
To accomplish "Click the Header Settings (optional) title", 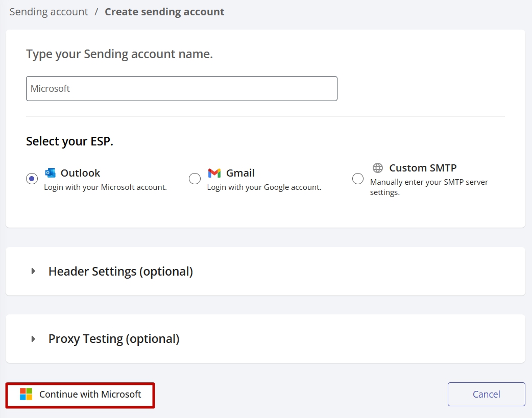I will tap(121, 272).
